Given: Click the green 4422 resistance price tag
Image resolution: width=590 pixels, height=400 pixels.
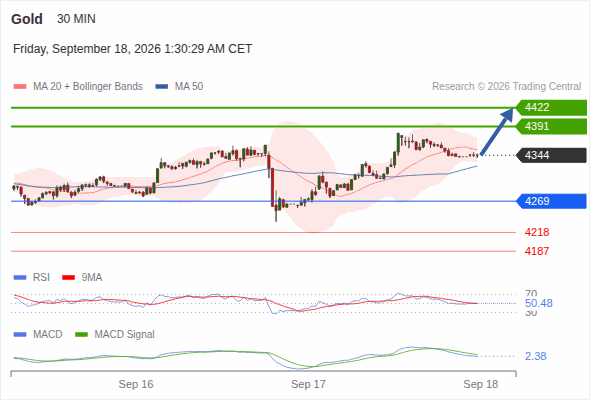Looking at the screenshot, I should 551,108.
